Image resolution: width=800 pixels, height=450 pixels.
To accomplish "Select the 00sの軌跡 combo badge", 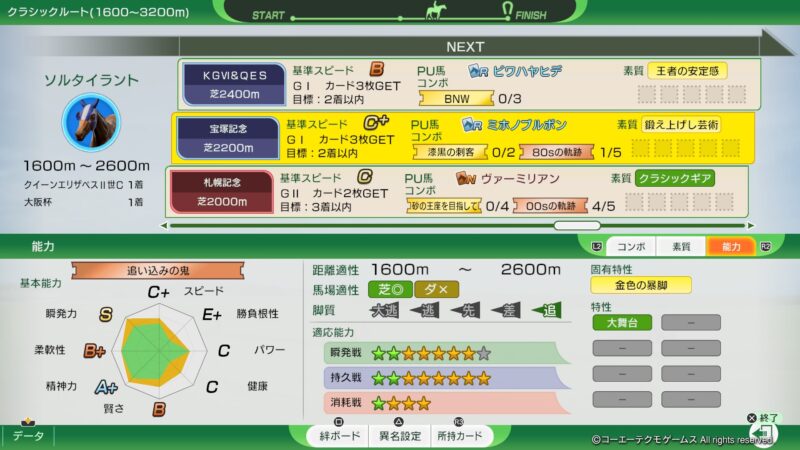I will point(551,206).
